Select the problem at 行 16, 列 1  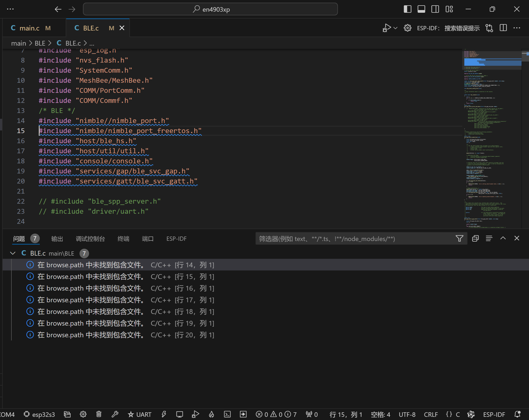coord(266,288)
